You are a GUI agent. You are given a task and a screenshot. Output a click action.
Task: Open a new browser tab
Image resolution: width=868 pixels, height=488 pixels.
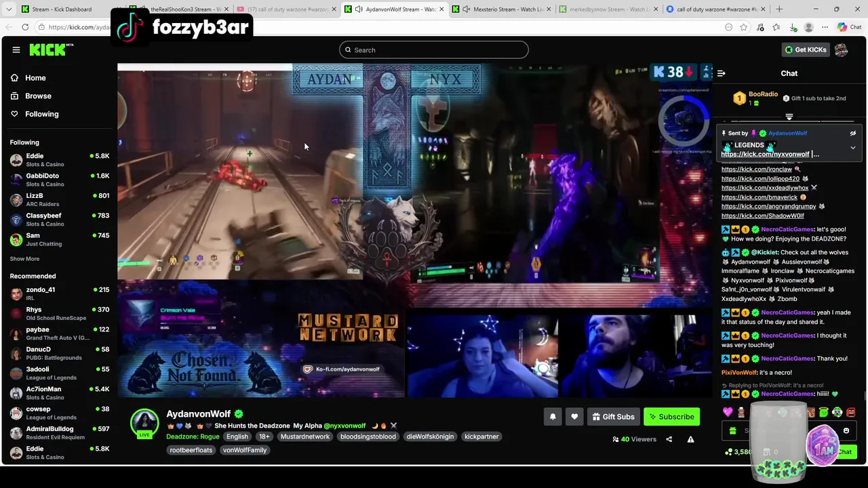(778, 9)
